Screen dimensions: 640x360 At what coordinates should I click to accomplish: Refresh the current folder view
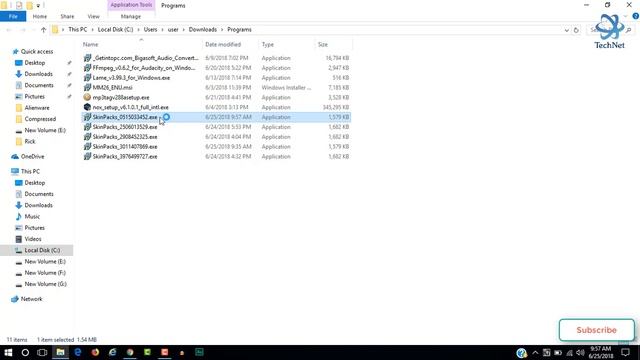point(576,30)
